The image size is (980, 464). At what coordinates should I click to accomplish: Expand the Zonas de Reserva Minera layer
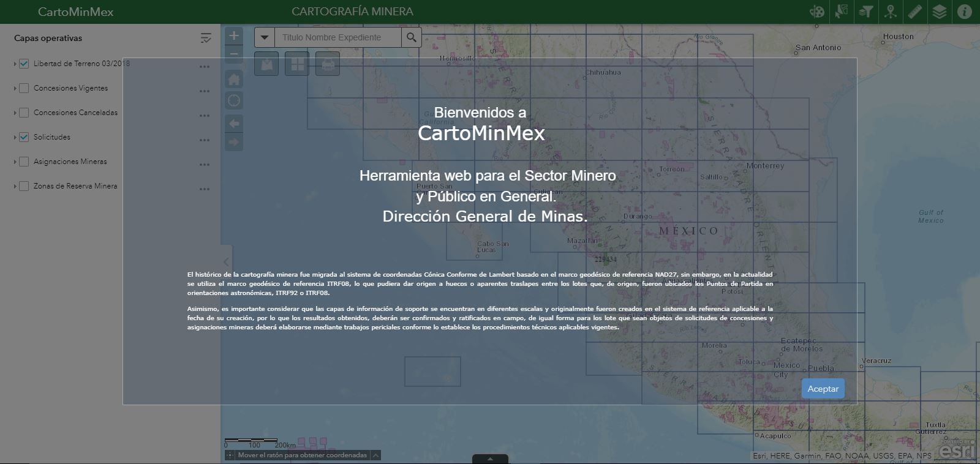[15, 186]
